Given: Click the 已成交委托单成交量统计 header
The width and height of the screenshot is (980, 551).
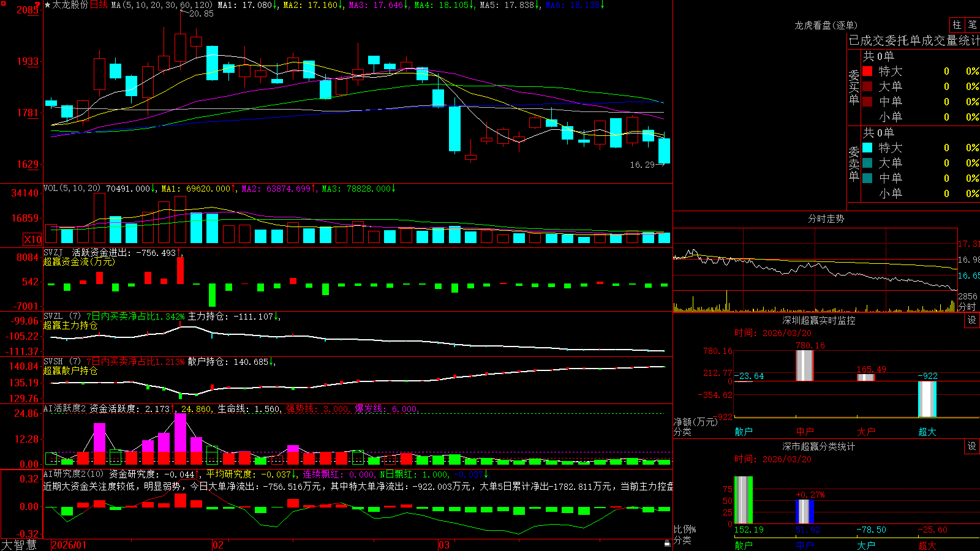Looking at the screenshot, I should pyautogui.click(x=914, y=40).
